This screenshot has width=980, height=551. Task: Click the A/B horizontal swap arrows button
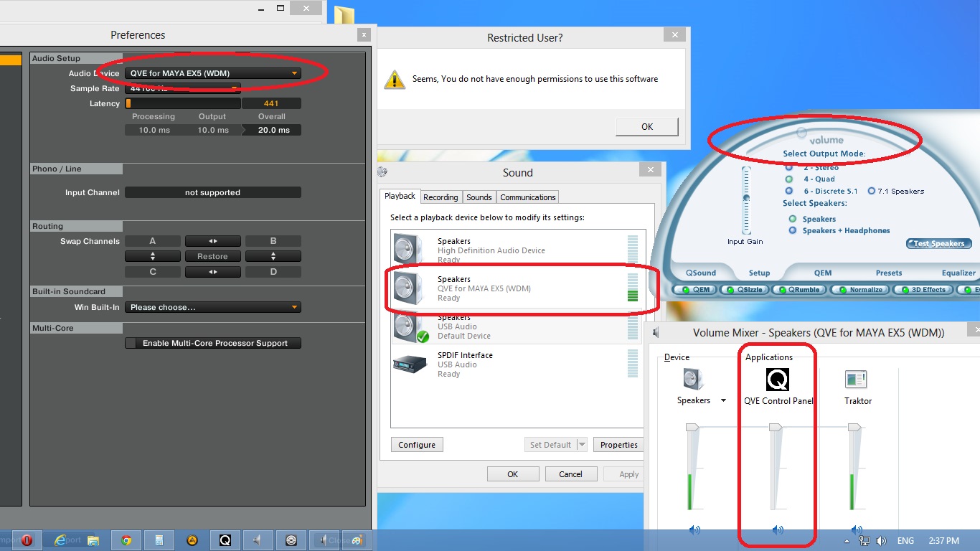pos(212,241)
